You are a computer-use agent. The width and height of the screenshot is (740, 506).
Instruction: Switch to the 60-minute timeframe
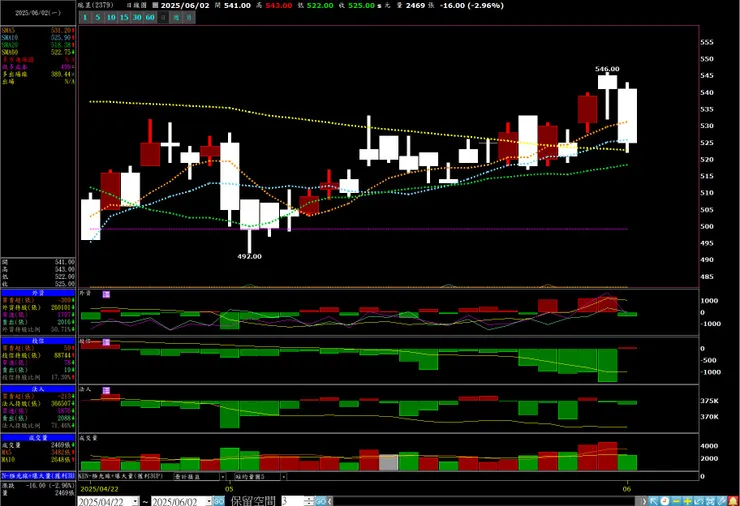coord(150,17)
